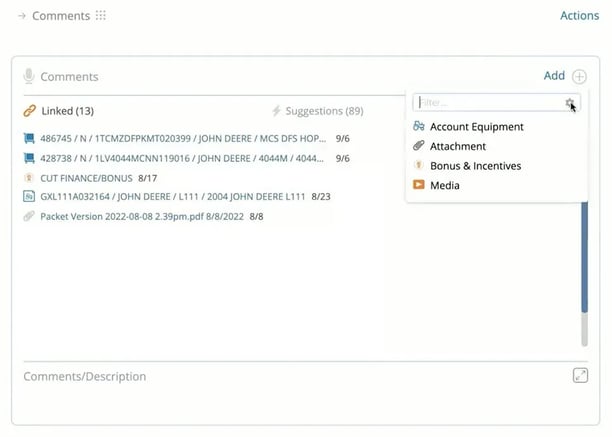Click the grid dots icon next to Comments header
Screen dimensions: 612x437
click(x=100, y=16)
